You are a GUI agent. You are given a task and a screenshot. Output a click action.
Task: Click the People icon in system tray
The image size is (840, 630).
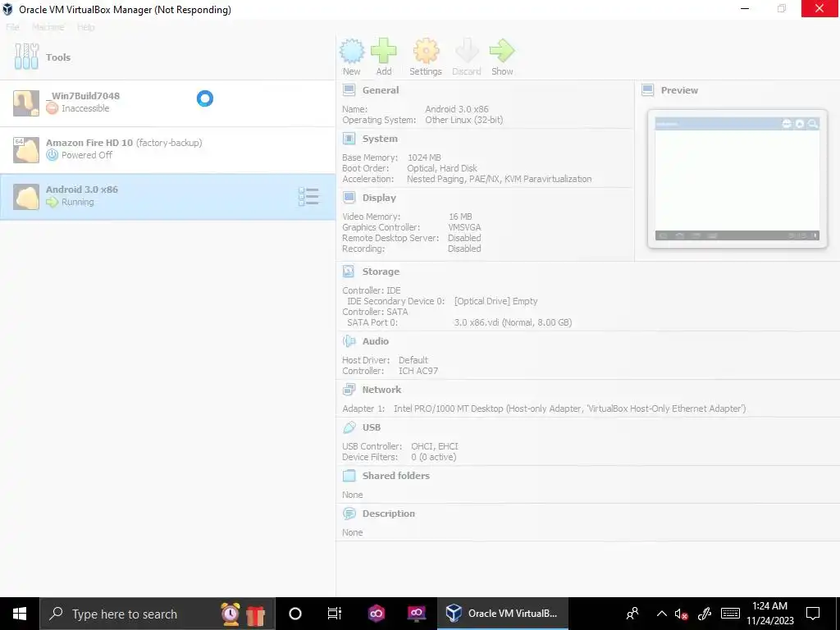pos(632,614)
